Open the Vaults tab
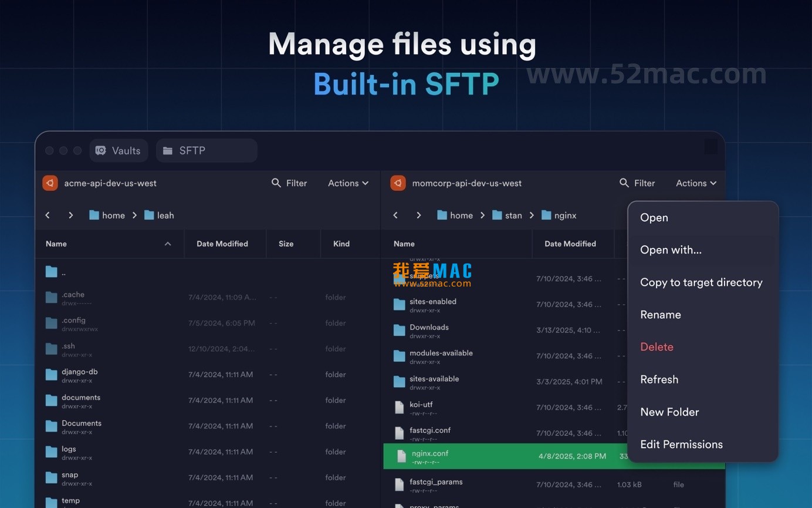This screenshot has width=812, height=508. tap(119, 150)
